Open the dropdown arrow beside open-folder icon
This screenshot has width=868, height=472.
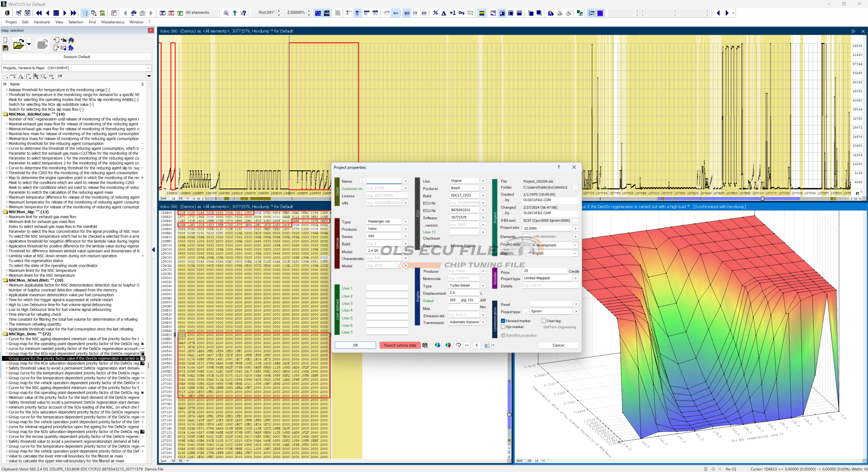[x=29, y=44]
